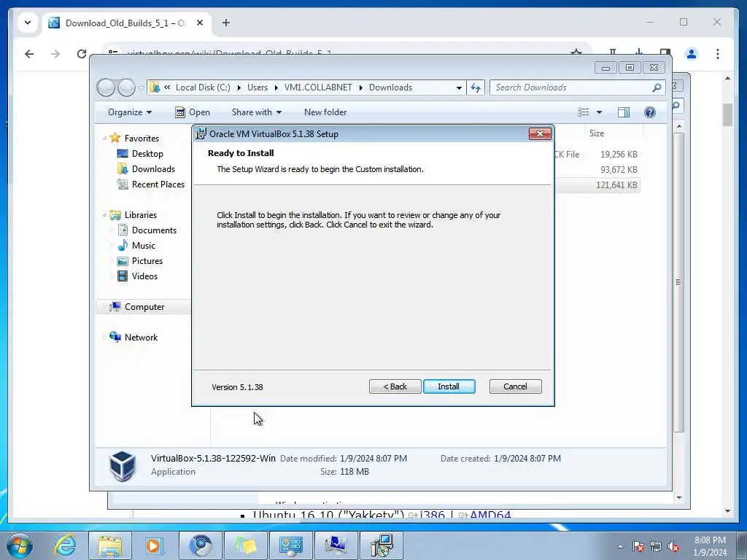Click the VirtualBox installer taskbar icon

[382, 545]
